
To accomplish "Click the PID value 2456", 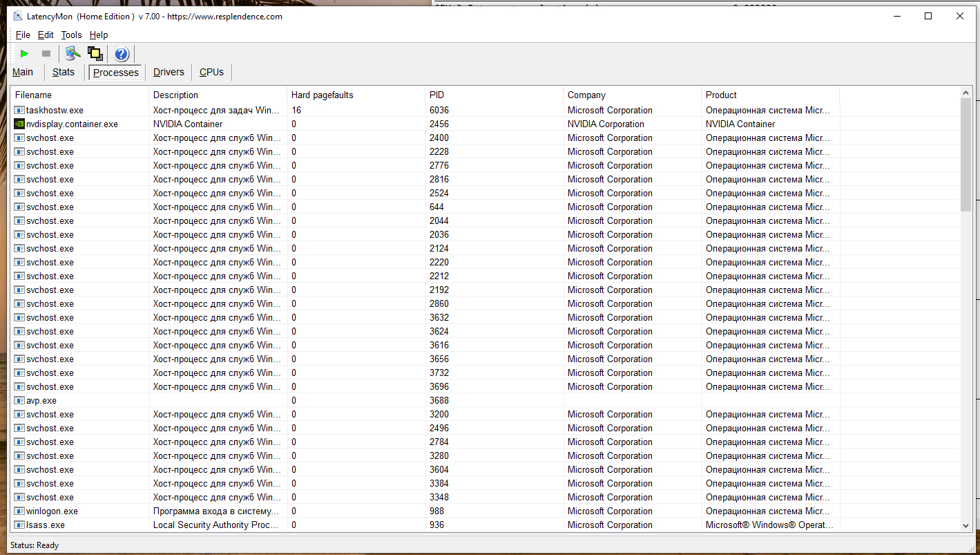I will coord(439,124).
